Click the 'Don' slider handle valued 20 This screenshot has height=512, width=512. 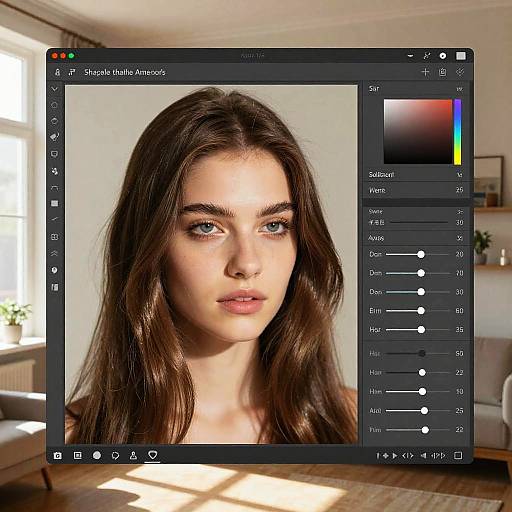tap(421, 254)
